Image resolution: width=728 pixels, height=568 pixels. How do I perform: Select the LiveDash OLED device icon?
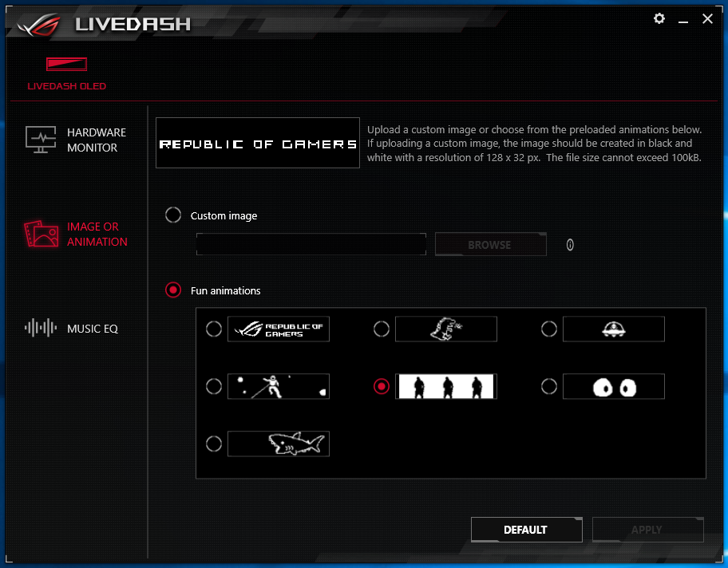66,64
